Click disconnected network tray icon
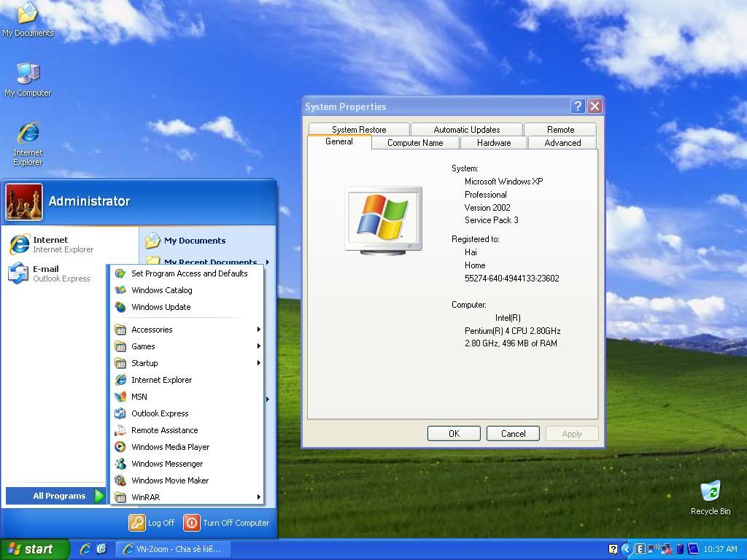 coord(667,550)
